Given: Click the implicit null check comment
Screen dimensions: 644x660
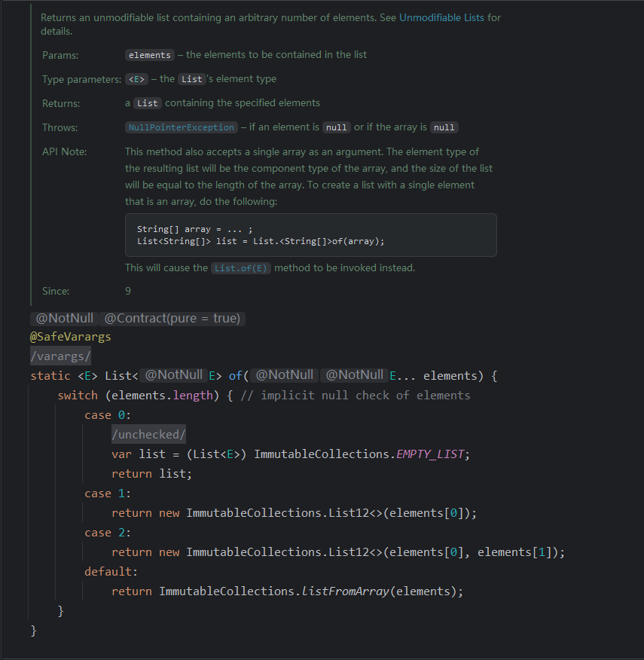Looking at the screenshot, I should [x=356, y=396].
